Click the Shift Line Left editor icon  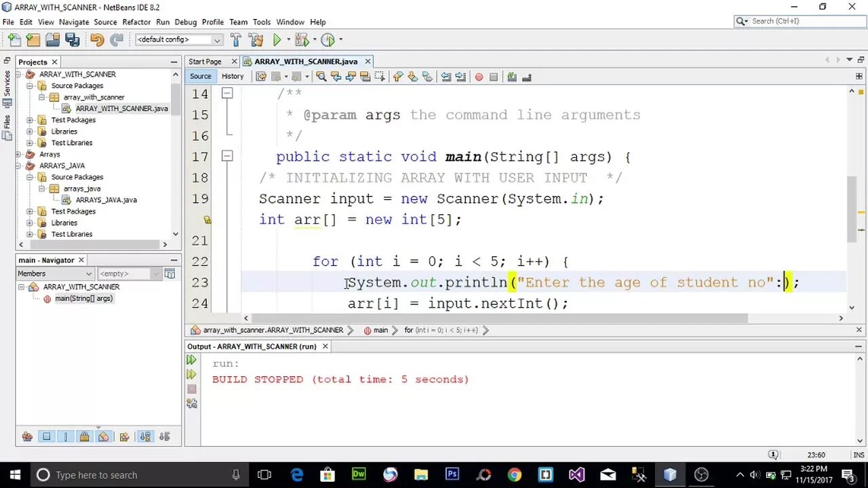[x=446, y=77]
